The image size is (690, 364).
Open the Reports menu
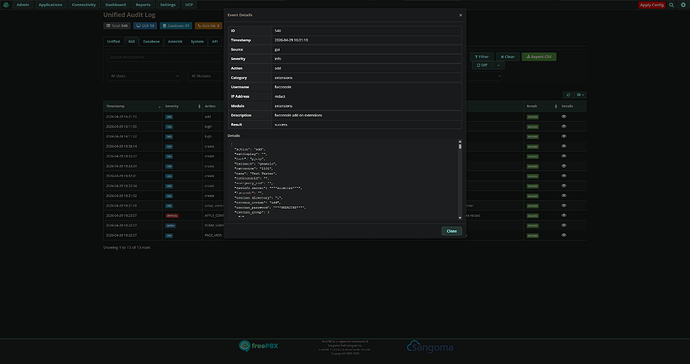(x=143, y=5)
